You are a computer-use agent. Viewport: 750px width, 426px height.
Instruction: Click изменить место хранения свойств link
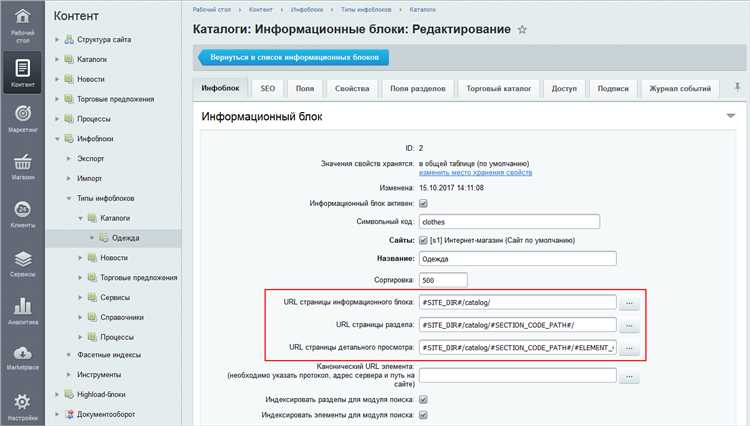[x=475, y=173]
